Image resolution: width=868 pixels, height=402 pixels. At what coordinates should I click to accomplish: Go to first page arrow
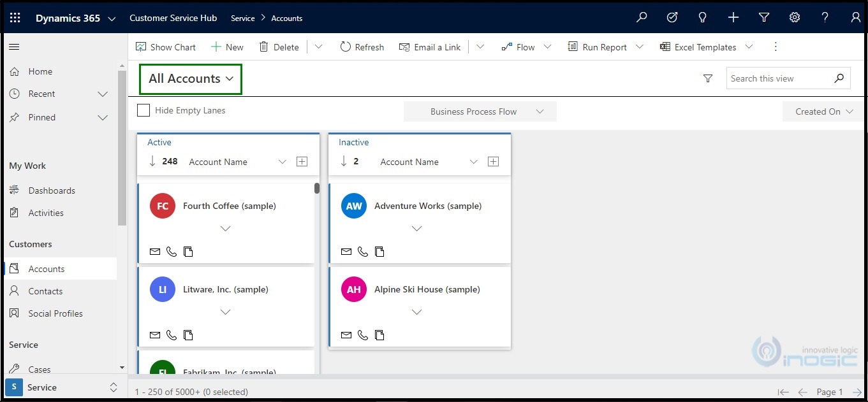tap(784, 392)
